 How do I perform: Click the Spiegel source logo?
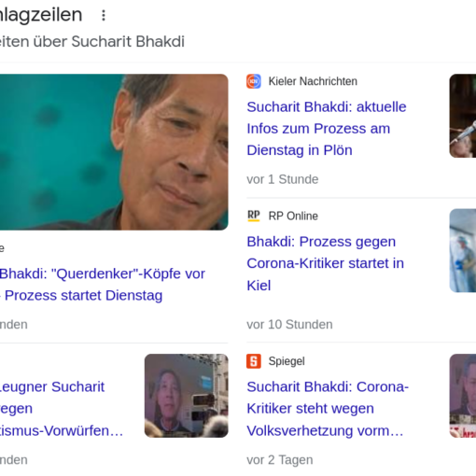coord(254,361)
